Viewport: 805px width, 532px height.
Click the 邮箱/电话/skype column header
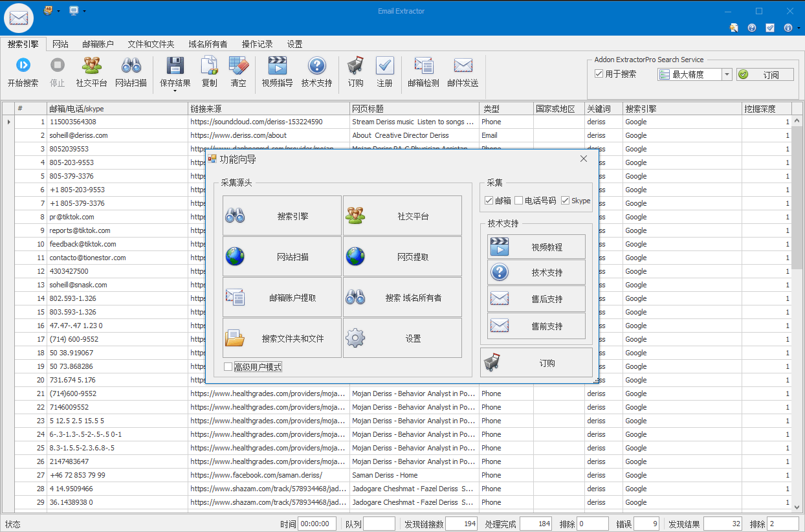point(117,109)
